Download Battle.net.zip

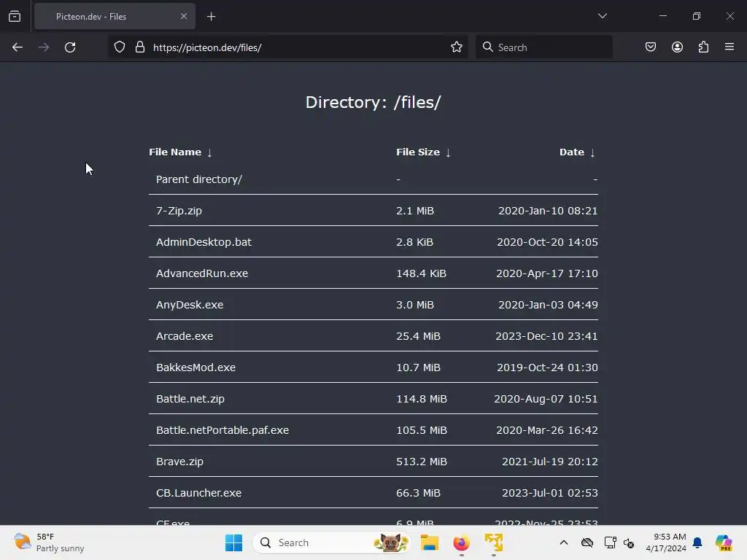(x=190, y=399)
